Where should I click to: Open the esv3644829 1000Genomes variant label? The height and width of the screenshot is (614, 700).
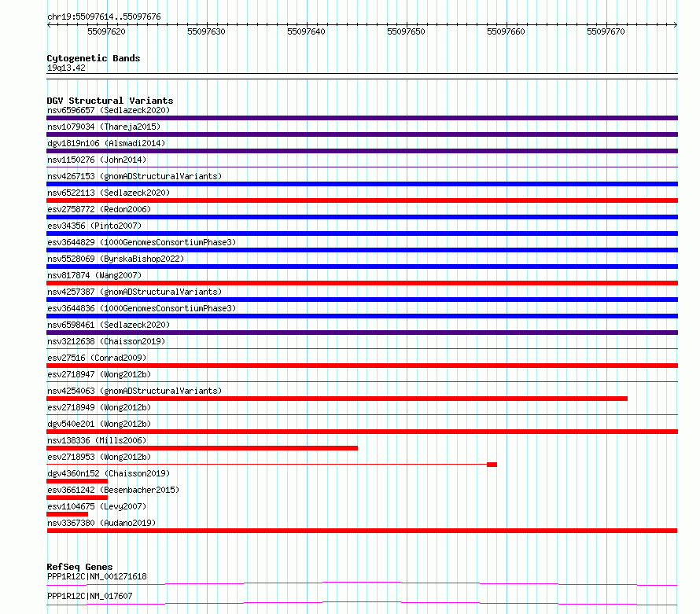(x=142, y=242)
